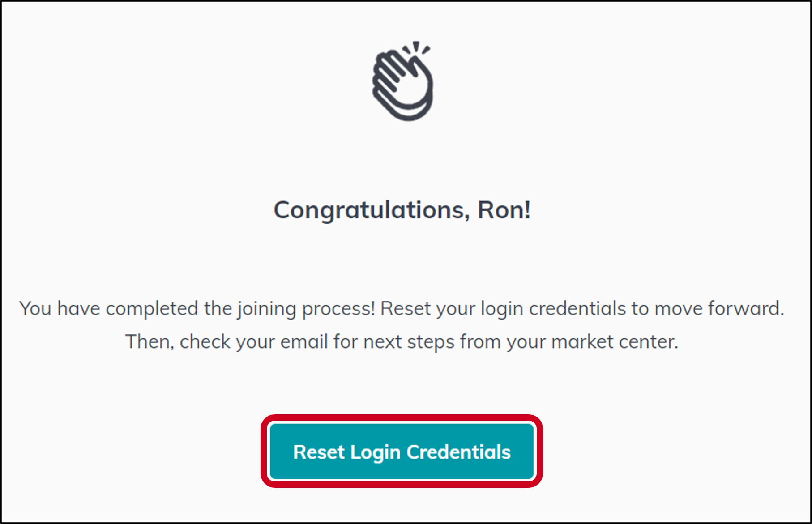Tap the red outline surrounding the button
Screen dimensions: 812x524
[x=402, y=420]
